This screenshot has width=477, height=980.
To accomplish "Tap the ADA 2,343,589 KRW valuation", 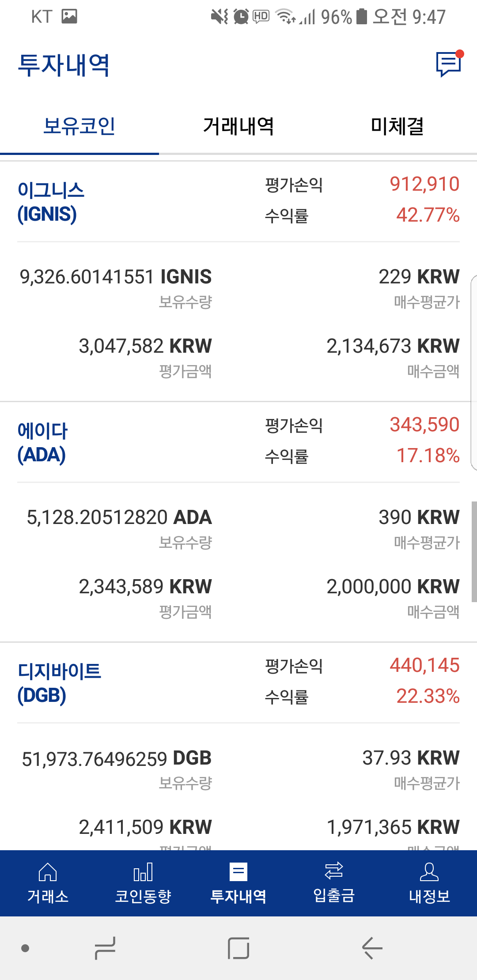I will pyautogui.click(x=145, y=587).
